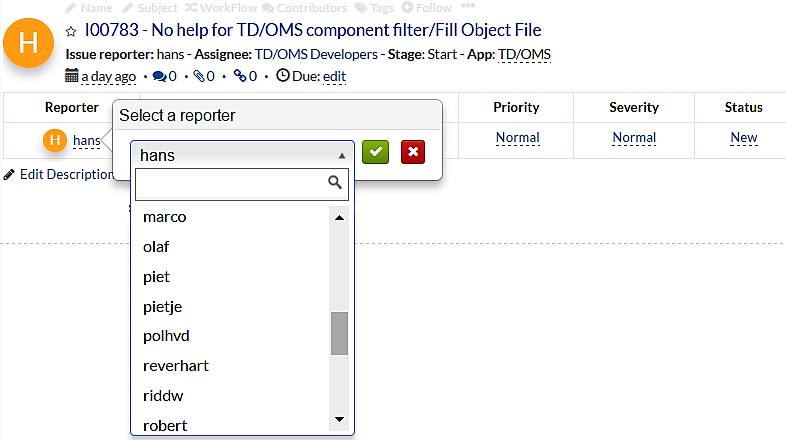Choose reverhart in the reporter list
Image resolution: width=786 pixels, height=440 pixels.
(x=176, y=366)
